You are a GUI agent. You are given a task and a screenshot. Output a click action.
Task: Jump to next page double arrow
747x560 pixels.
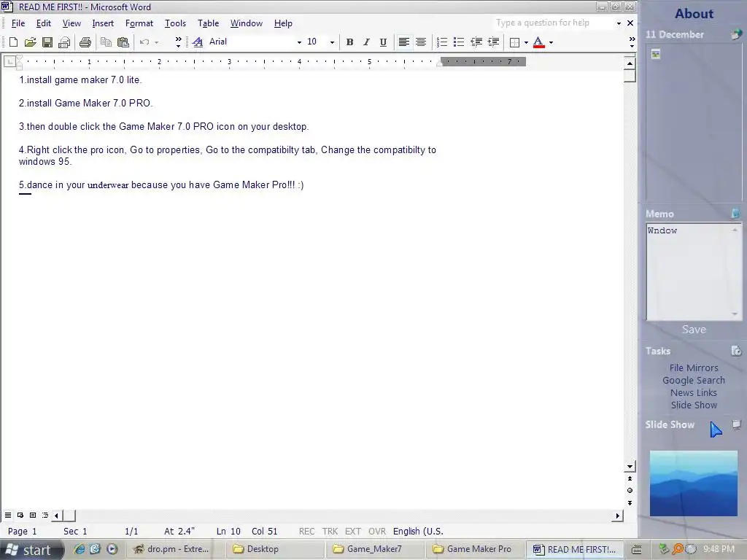click(630, 503)
